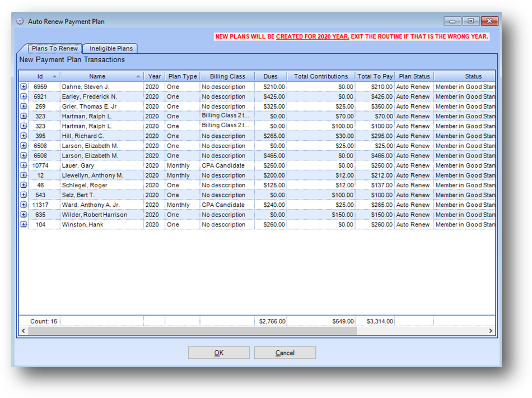
Task: Click Earley's $425.00 Dues cell
Action: (x=270, y=96)
